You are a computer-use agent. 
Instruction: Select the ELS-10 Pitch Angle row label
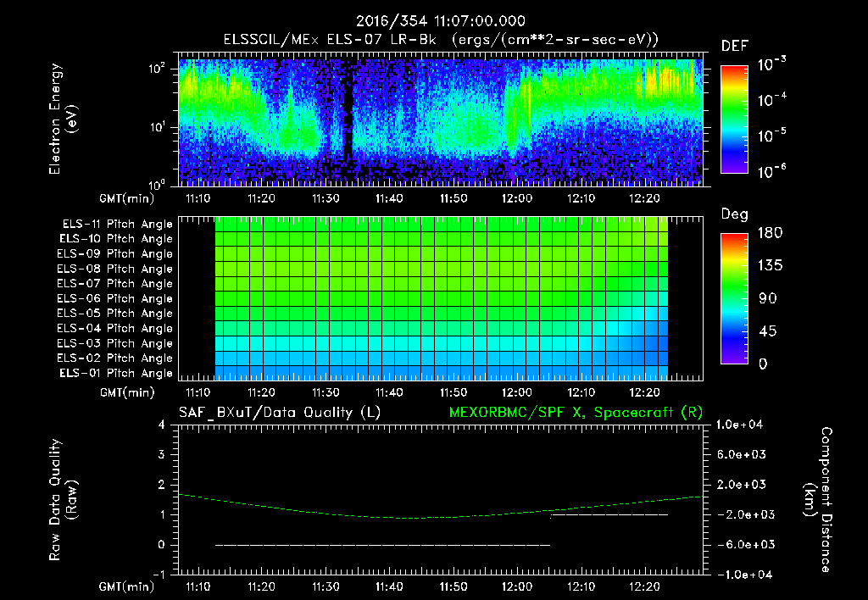[116, 239]
